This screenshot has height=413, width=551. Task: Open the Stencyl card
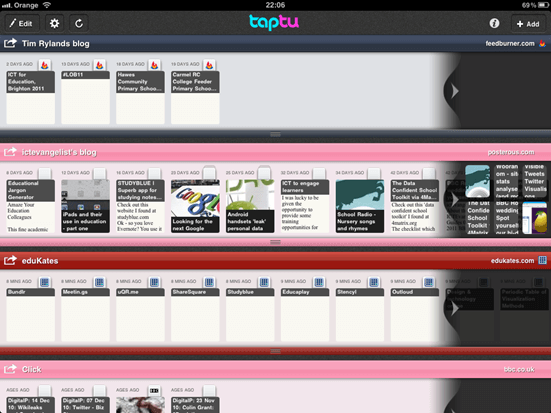pos(359,315)
